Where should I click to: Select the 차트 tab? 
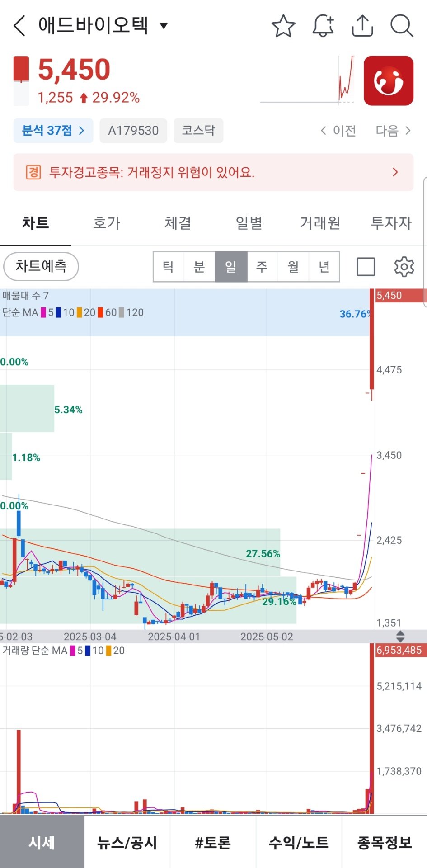[x=36, y=223]
